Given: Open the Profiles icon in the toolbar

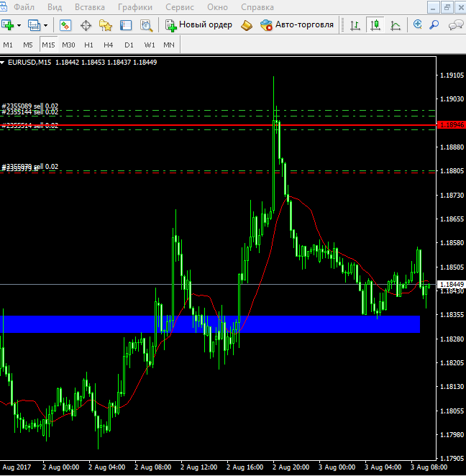Looking at the screenshot, I should coord(34,25).
